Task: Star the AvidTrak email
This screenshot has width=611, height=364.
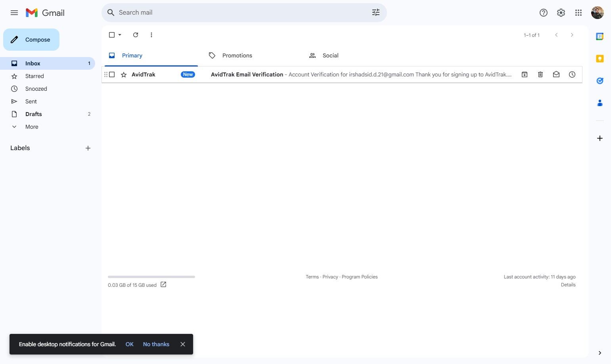Action: click(124, 74)
